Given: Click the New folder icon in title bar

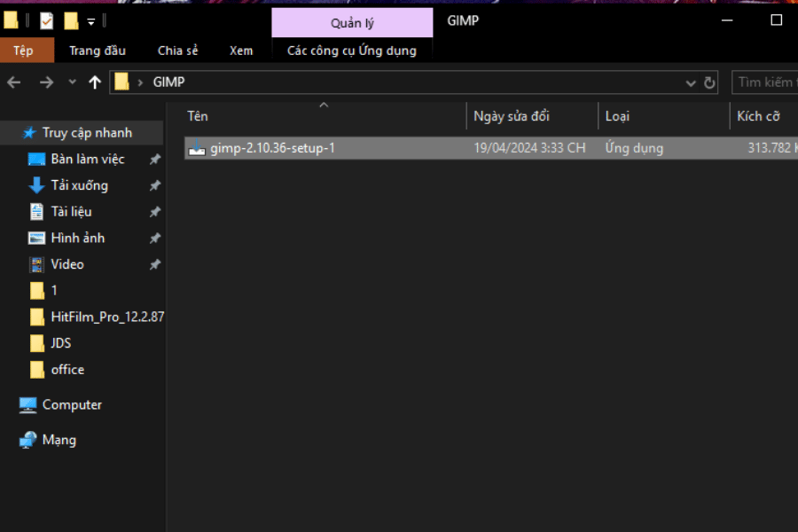Looking at the screenshot, I should [x=71, y=20].
